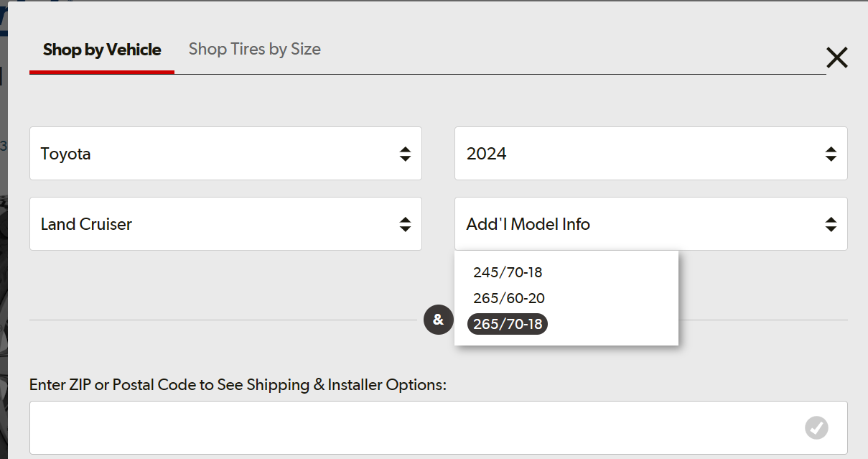Click the ZIP code checkmark icon
Image resolution: width=868 pixels, height=459 pixels.
816,428
